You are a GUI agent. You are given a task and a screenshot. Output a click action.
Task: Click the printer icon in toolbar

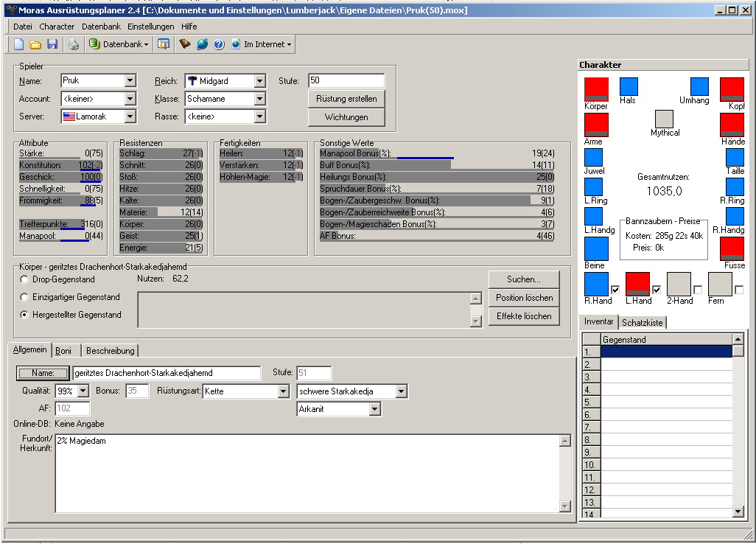click(73, 44)
